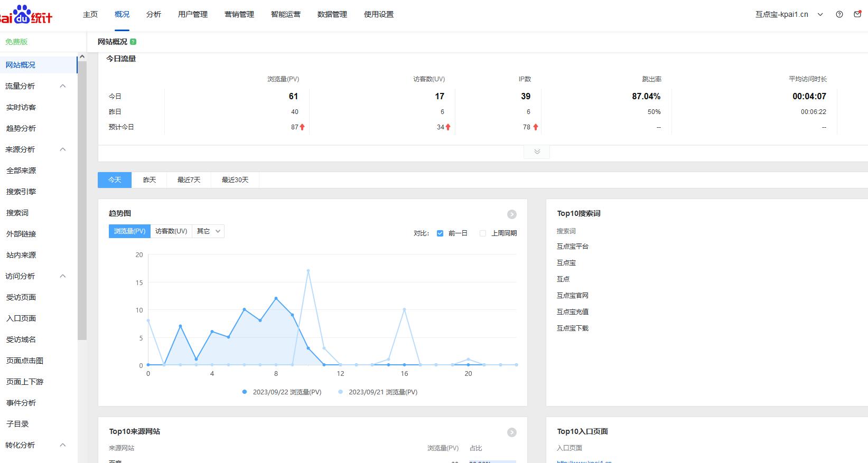Open the help question mark icon
This screenshot has width=868, height=463.
(839, 14)
